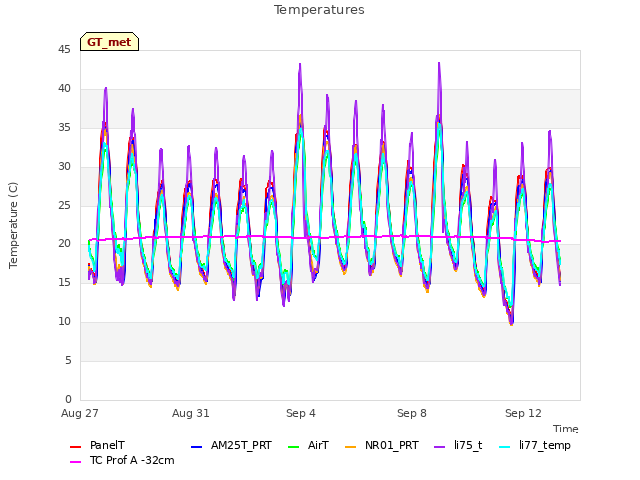
Task: Click the Aug 31 x-axis tick label
Action: [x=191, y=413]
